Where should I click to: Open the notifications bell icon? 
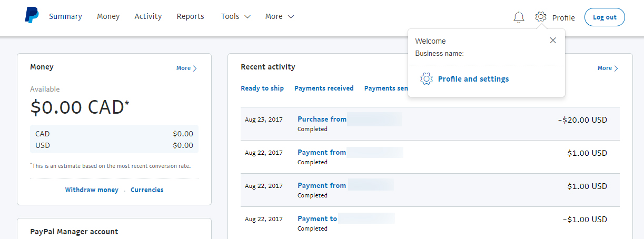point(519,17)
